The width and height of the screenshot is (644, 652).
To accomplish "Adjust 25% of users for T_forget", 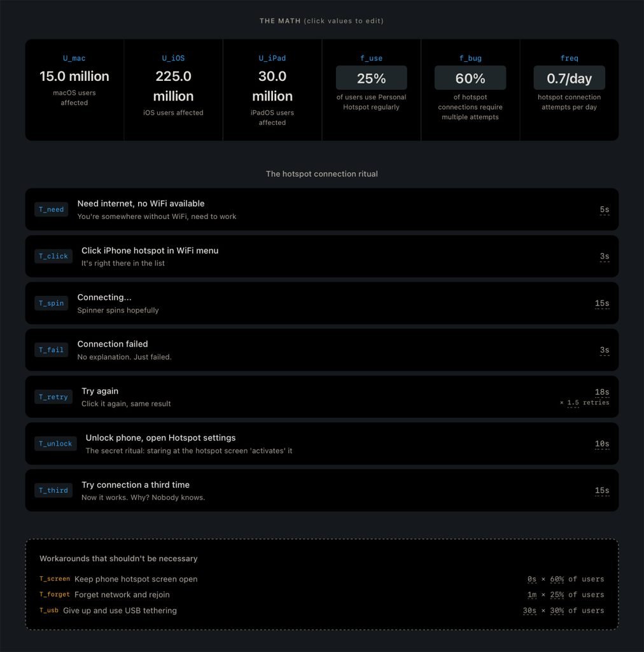I will [557, 595].
